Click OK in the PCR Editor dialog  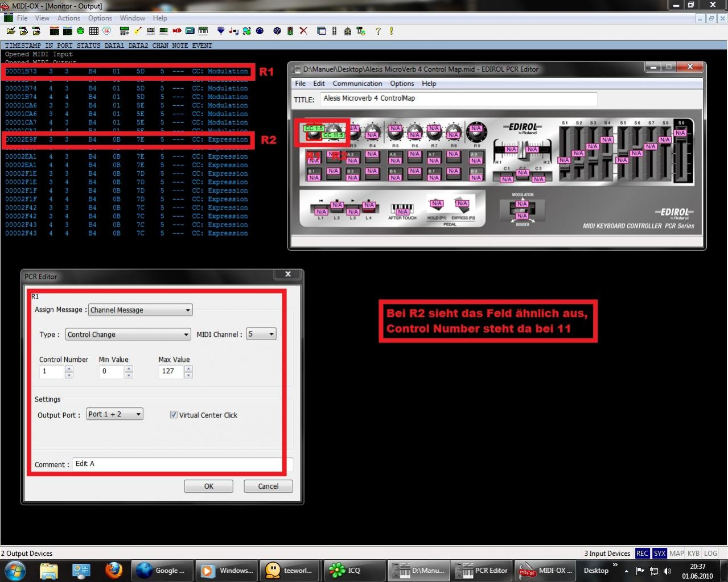pos(209,486)
